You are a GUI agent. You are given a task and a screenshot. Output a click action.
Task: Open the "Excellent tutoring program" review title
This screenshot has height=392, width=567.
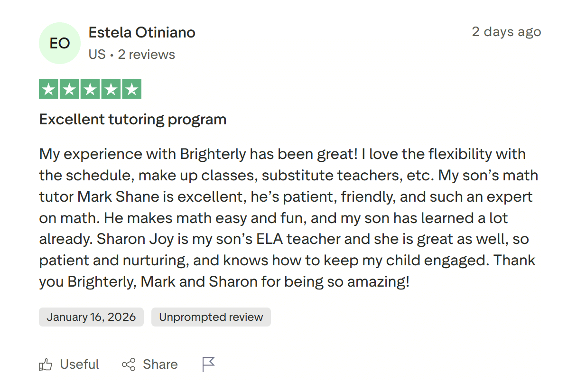(133, 120)
